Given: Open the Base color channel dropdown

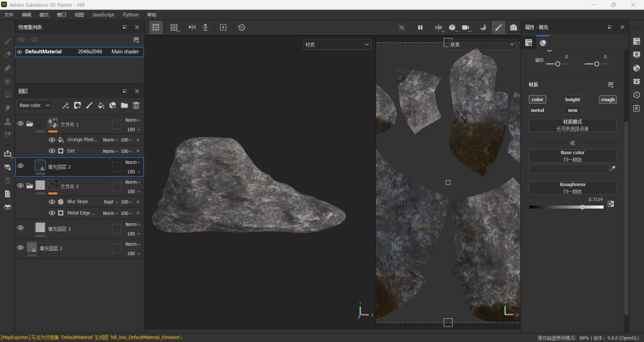Looking at the screenshot, I should coord(35,106).
